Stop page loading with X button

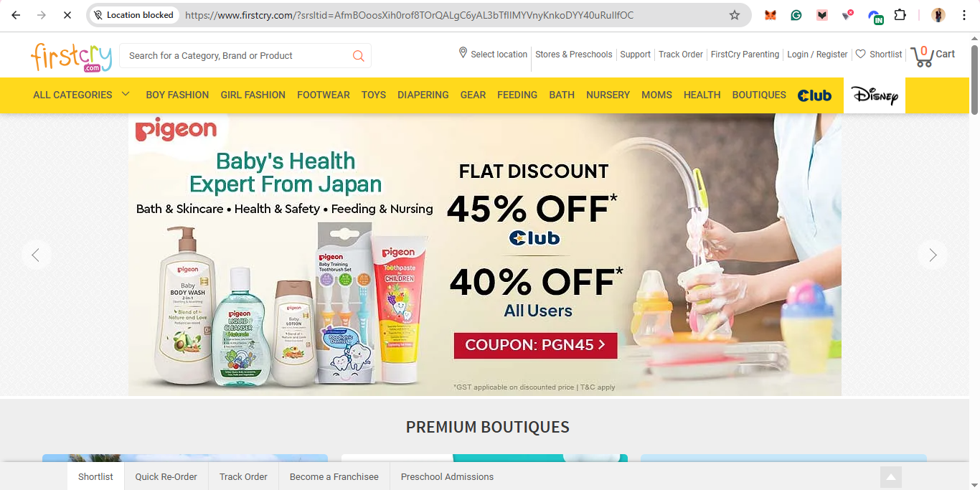(x=67, y=15)
